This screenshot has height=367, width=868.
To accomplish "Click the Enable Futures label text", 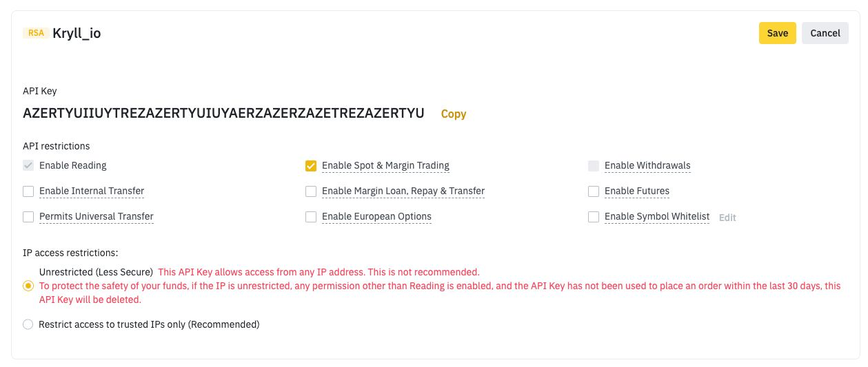I will tap(637, 191).
